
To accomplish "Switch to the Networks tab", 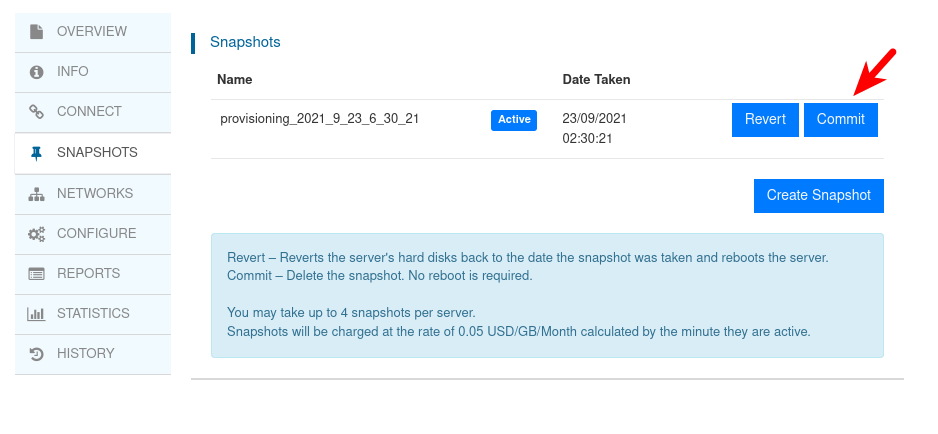I will tap(95, 193).
